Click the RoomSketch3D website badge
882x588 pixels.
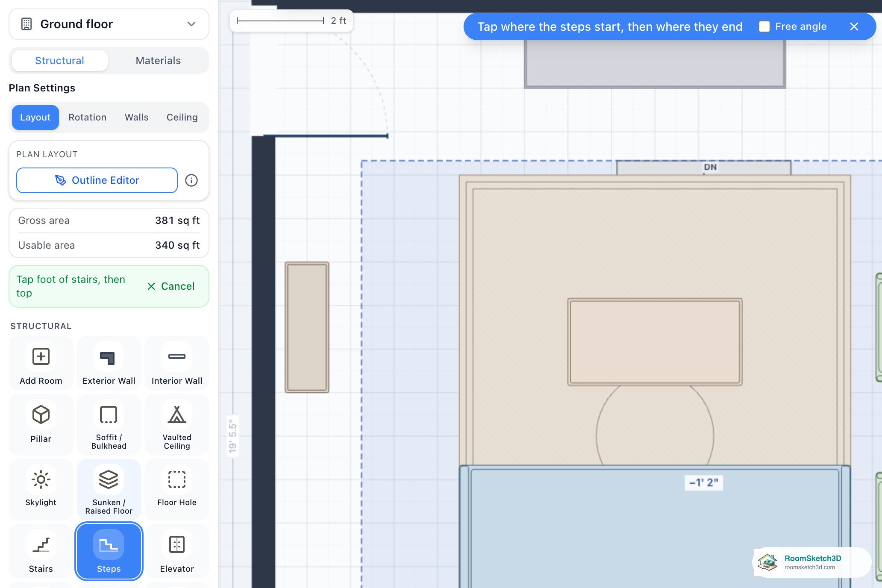tap(811, 562)
